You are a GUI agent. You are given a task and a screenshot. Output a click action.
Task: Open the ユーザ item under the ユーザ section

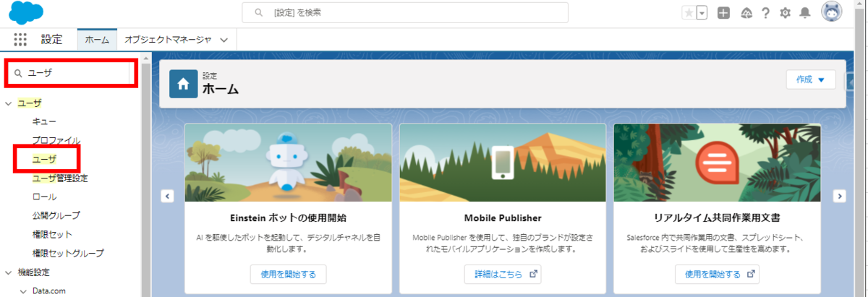click(x=44, y=159)
